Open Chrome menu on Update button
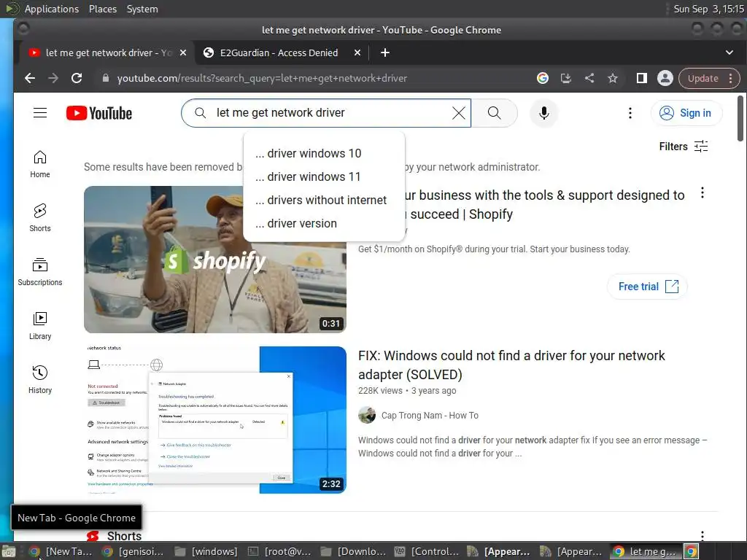747x560 pixels. 709,78
